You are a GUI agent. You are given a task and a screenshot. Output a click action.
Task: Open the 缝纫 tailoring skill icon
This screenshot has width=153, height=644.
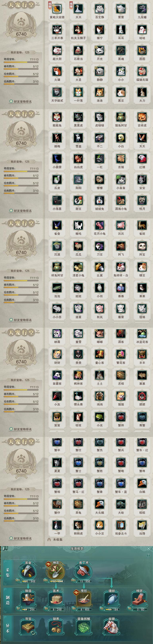111,599
